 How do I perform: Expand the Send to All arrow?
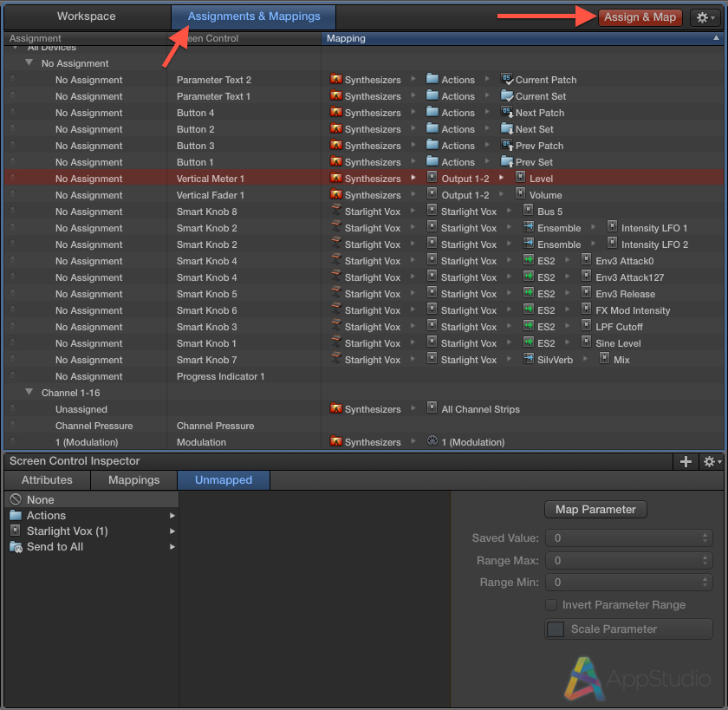[172, 547]
